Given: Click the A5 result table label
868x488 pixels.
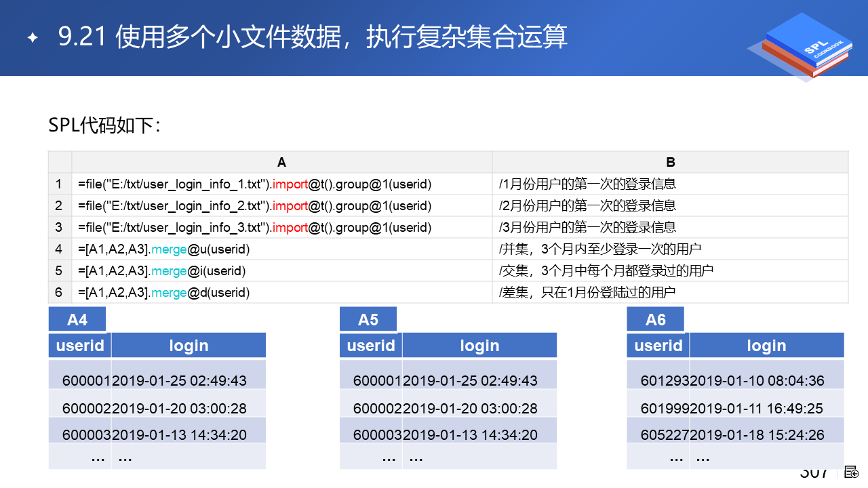Looking at the screenshot, I should 368,319.
